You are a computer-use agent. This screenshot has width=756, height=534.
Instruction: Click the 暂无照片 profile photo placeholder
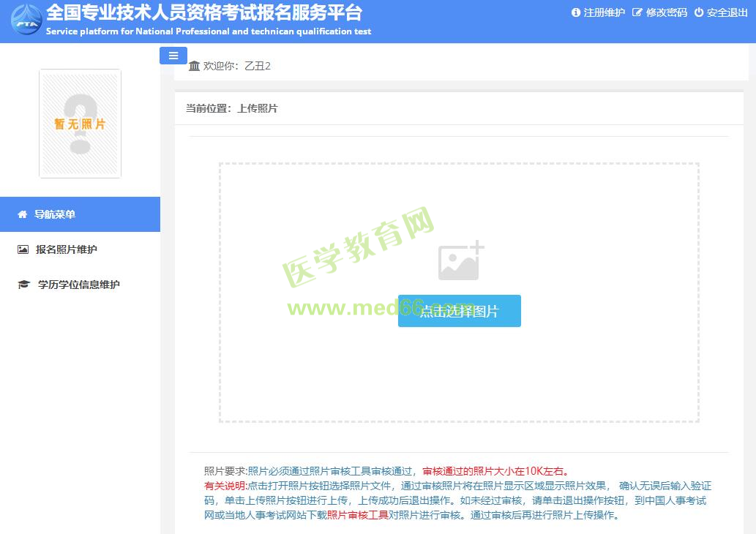[x=80, y=124]
